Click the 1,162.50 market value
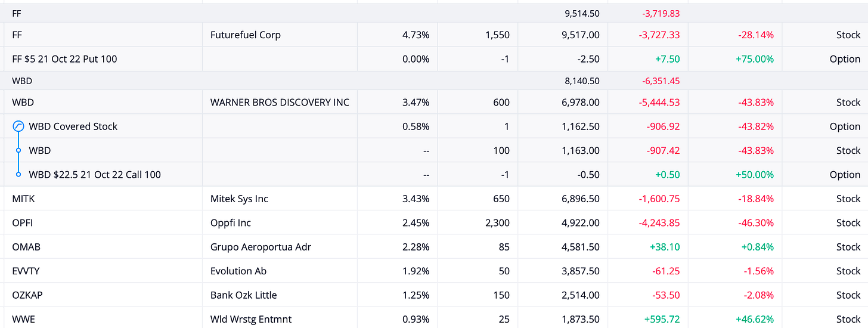868x328 pixels. 581,126
